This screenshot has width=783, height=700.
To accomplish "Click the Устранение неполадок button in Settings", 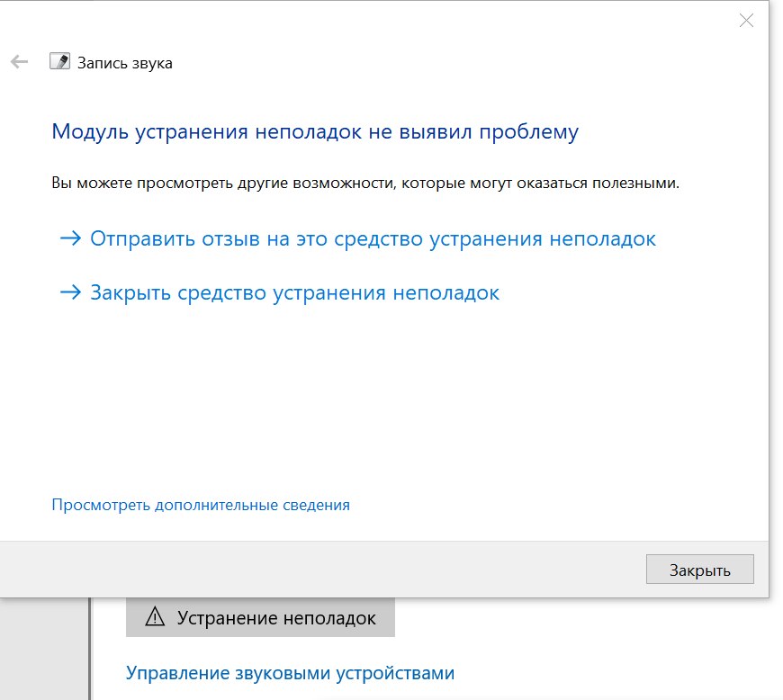I will point(260,617).
